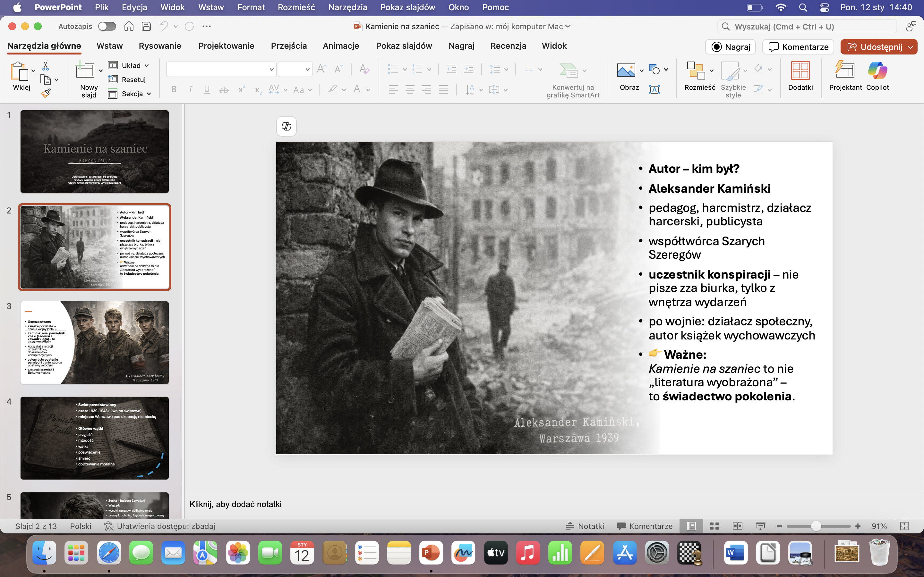Switch to slide sorter view icon
Viewport: 924px width, 577px height.
(x=714, y=526)
